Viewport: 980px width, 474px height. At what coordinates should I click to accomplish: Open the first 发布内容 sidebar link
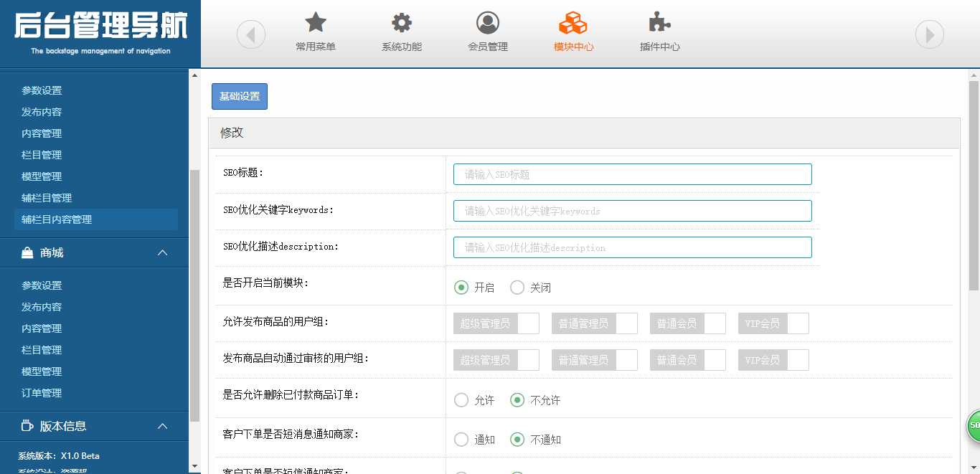pyautogui.click(x=42, y=112)
